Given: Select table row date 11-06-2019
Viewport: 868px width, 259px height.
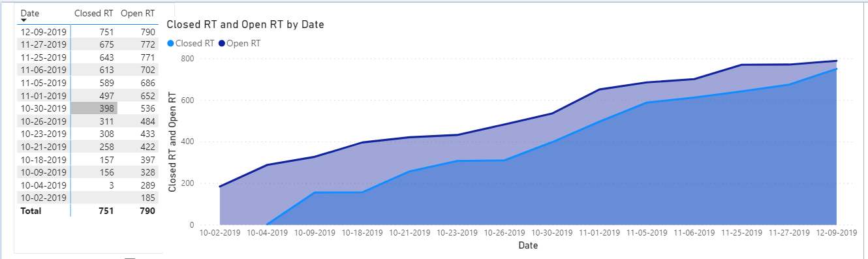Looking at the screenshot, I should tap(44, 70).
